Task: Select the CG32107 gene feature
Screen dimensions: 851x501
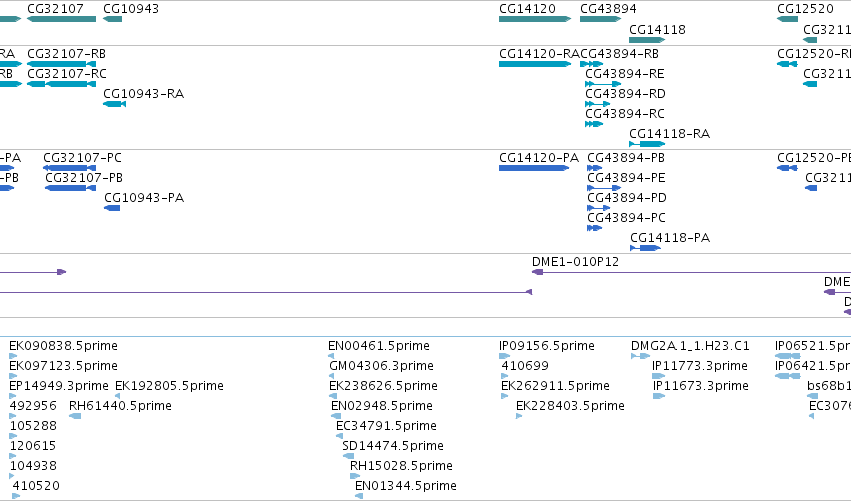Action: [61, 19]
